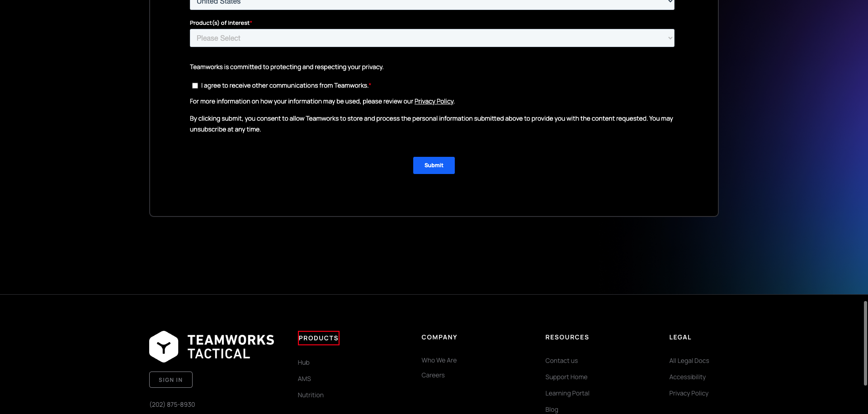Open the Product(s) of Interest dropdown
This screenshot has height=414, width=868.
click(x=432, y=38)
